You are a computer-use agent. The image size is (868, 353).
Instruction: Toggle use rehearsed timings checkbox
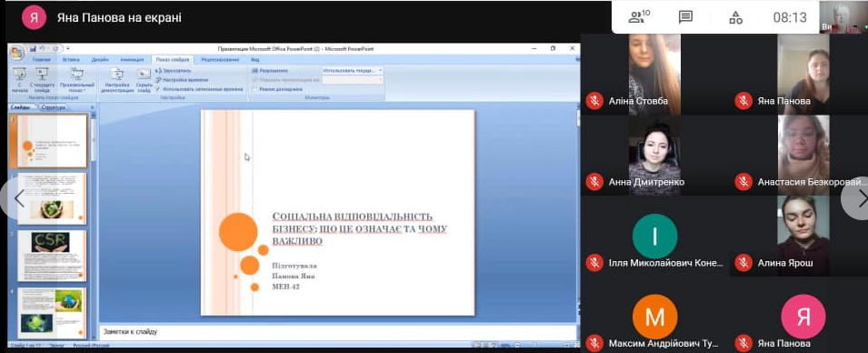point(158,88)
